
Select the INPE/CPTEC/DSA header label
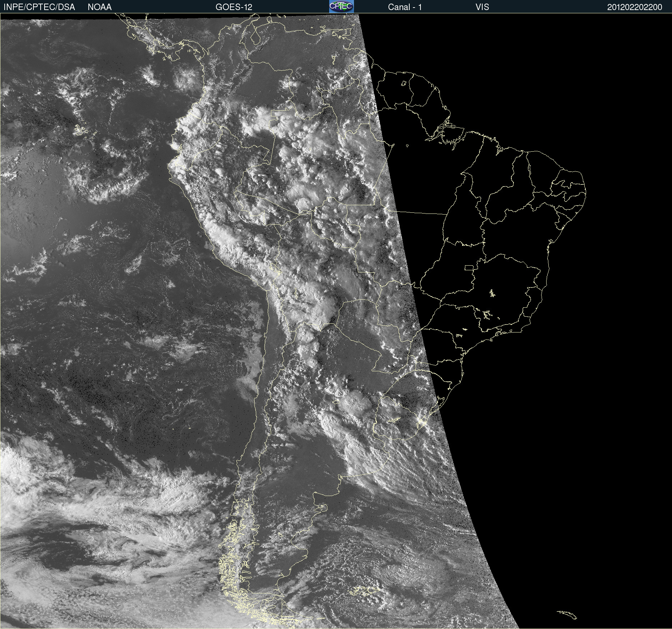tap(39, 7)
